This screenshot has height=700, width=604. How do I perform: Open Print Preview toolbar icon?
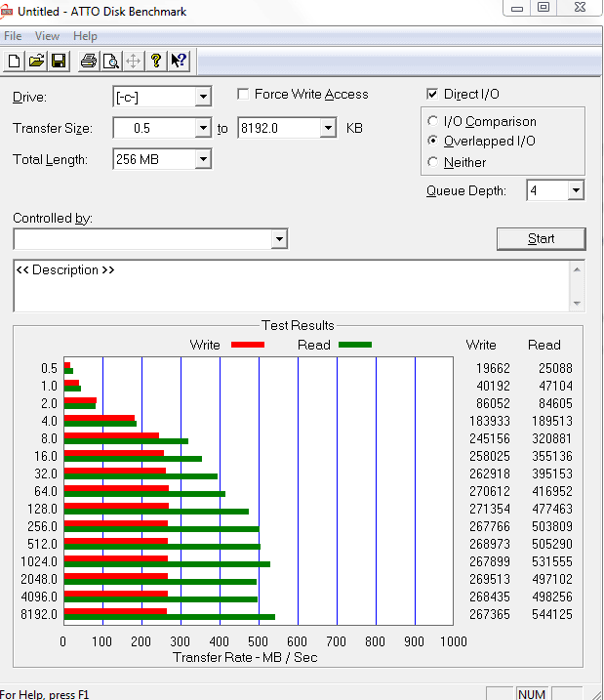(111, 61)
